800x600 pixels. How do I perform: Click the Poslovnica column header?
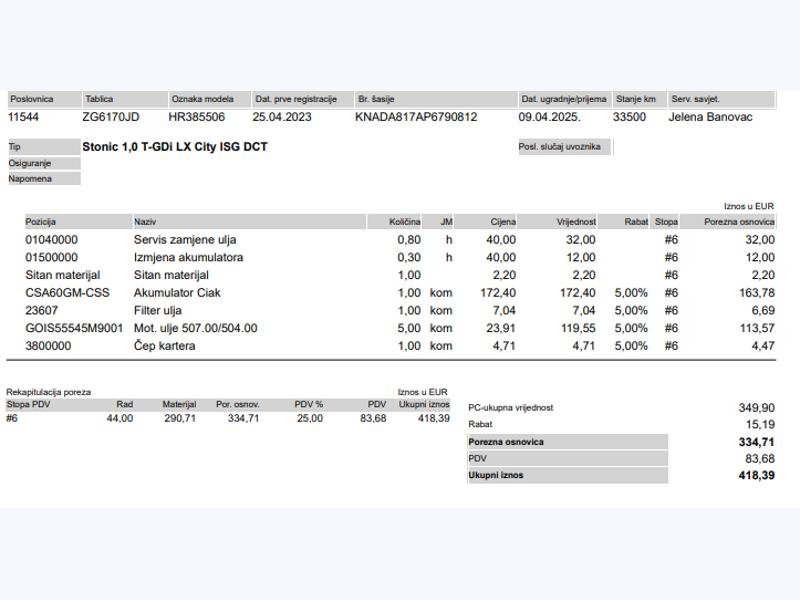click(32, 99)
